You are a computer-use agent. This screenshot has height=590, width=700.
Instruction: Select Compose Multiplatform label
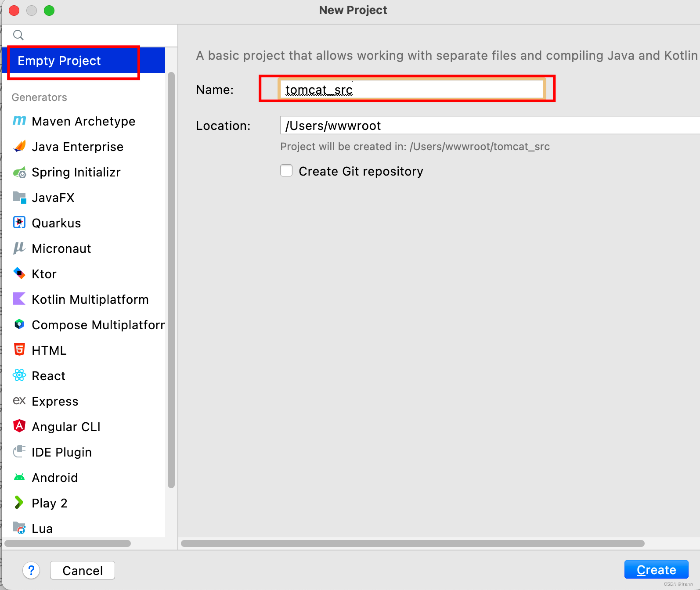[x=98, y=325]
